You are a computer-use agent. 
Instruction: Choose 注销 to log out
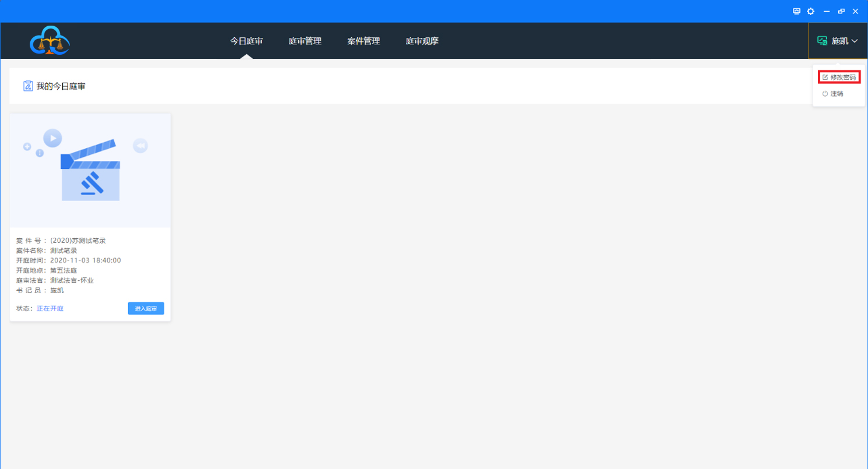(x=837, y=94)
